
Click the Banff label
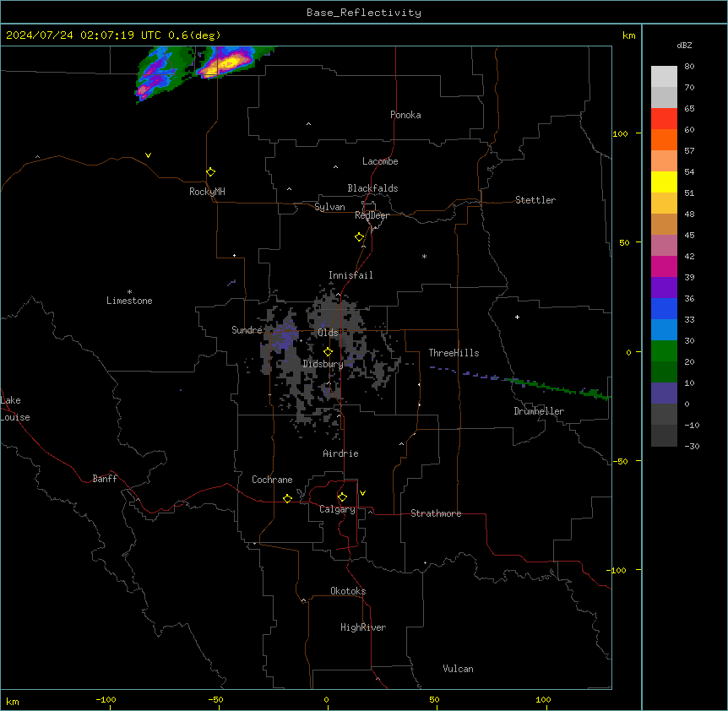click(x=105, y=479)
